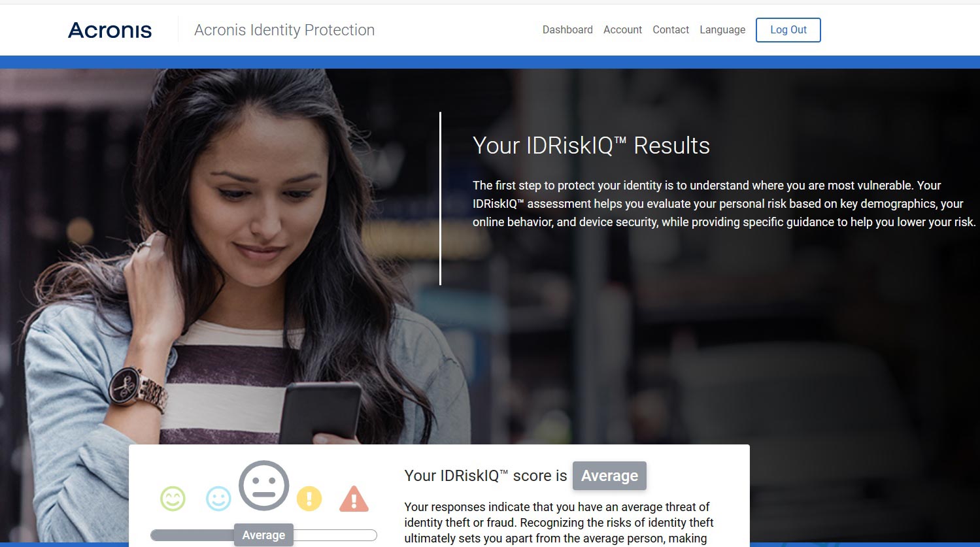Click the Average score badge beside score text

tap(609, 476)
